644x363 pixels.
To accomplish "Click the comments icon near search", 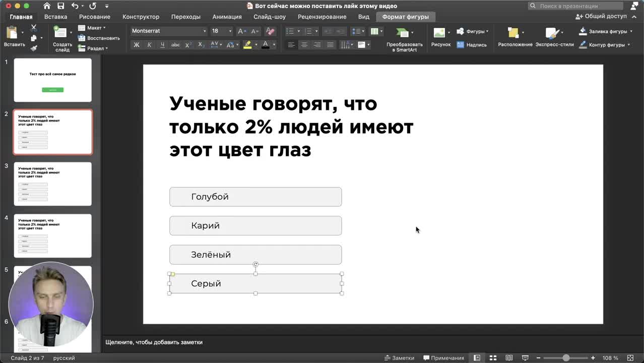I will pos(634,6).
